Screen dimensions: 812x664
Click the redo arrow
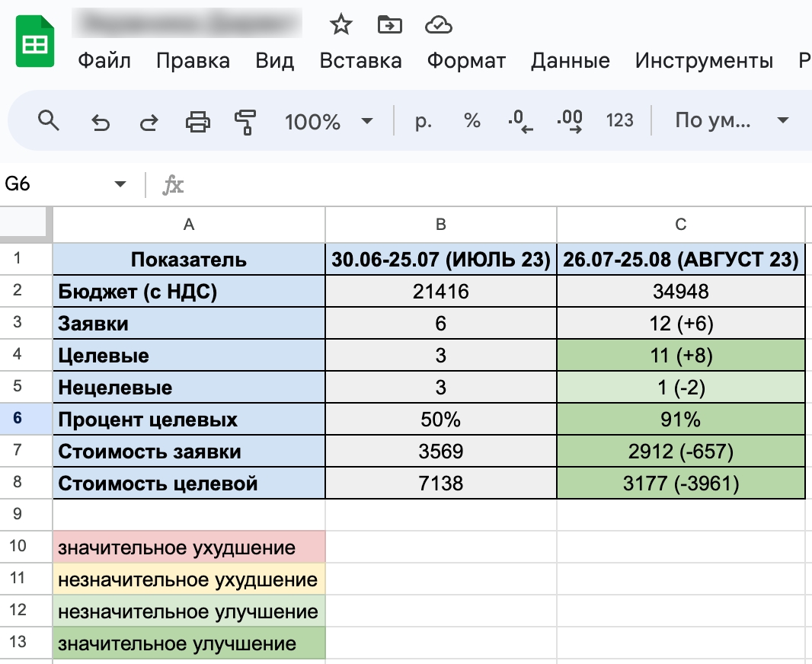149,121
